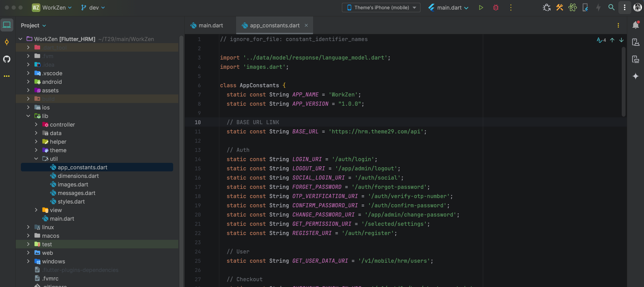Open the dev git branch dropdown

tap(93, 8)
